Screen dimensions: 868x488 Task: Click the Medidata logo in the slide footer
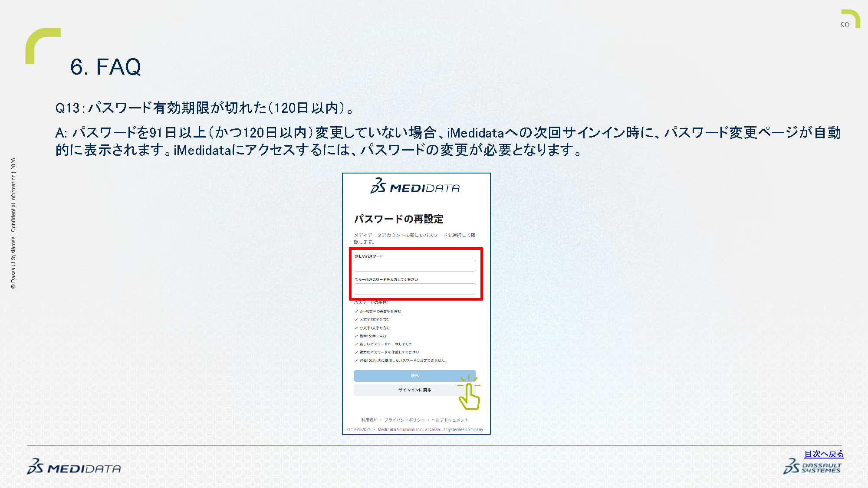click(x=74, y=467)
